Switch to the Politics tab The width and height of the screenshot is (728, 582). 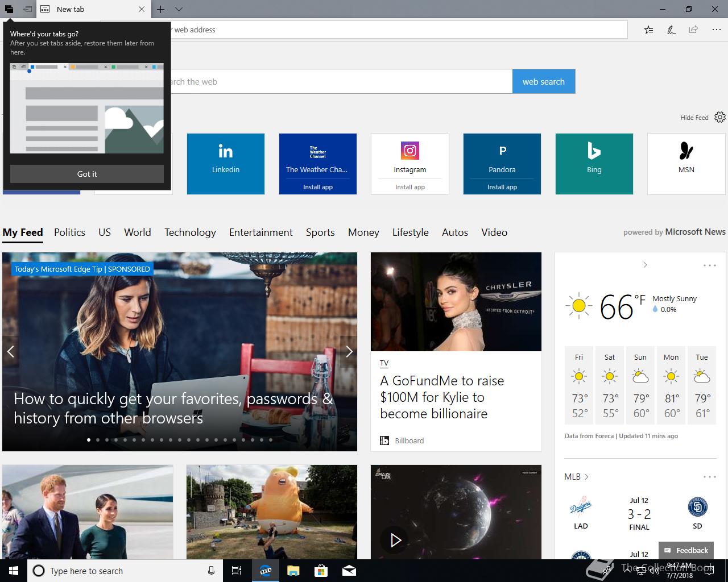(69, 232)
